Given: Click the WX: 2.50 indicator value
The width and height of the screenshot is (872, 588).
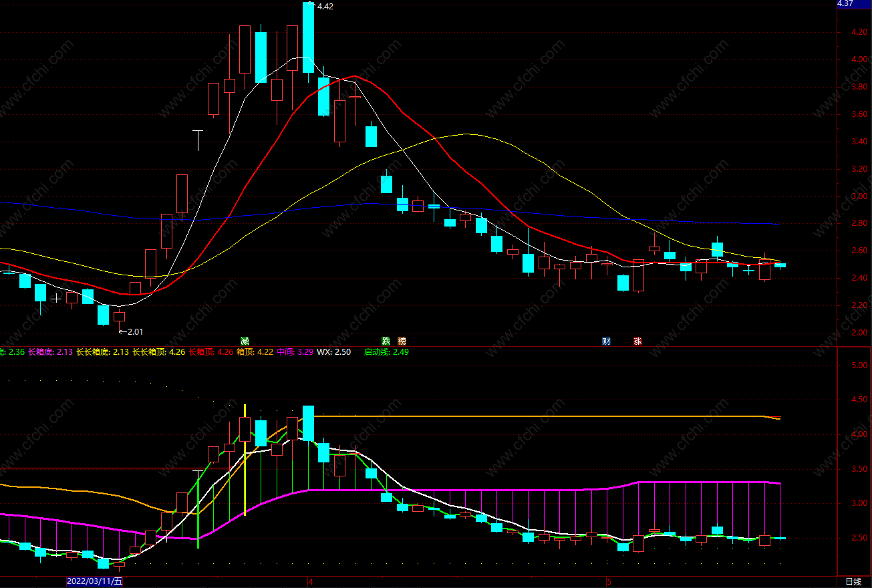Looking at the screenshot, I should coord(333,351).
